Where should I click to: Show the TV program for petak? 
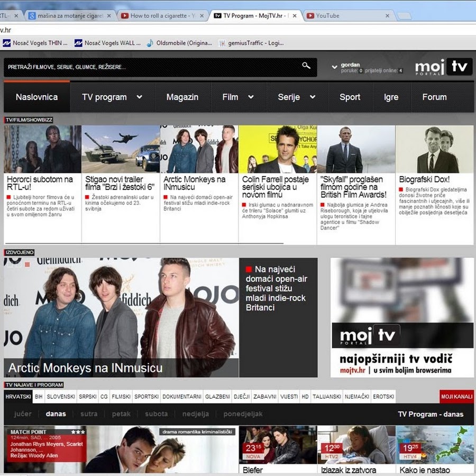121,414
